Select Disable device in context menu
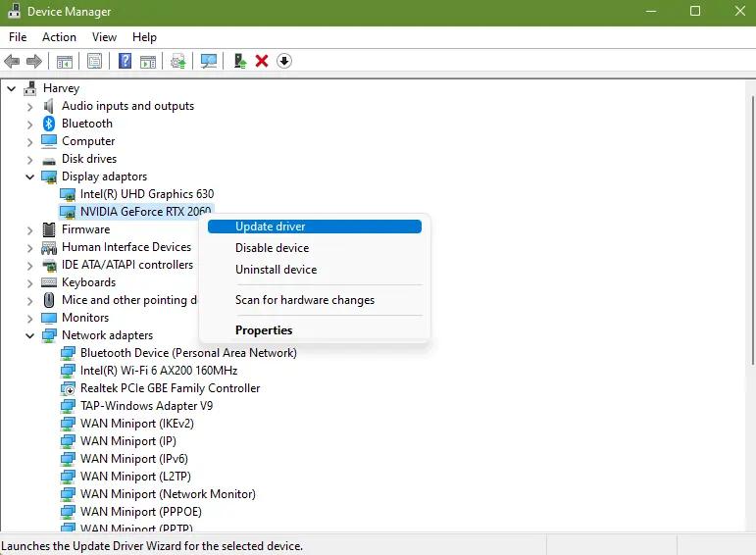Screen dimensions: 756x555 point(272,248)
